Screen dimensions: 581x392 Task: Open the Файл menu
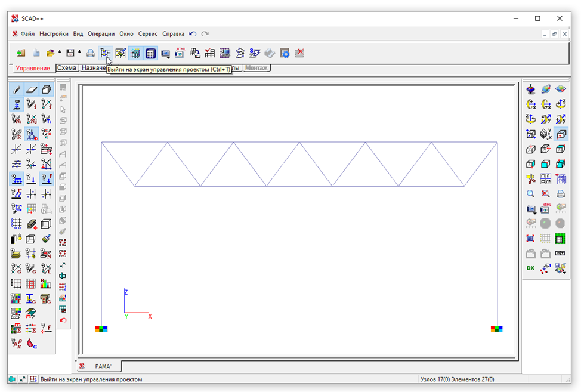pyautogui.click(x=27, y=34)
